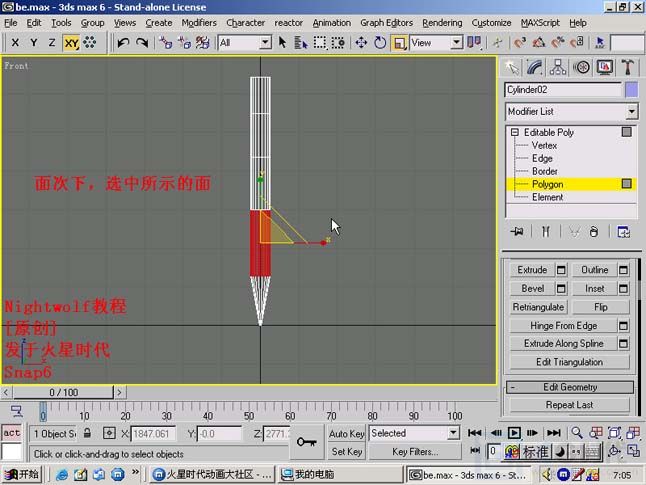The height and width of the screenshot is (485, 646).
Task: Open Extrude settings dialog box
Action: [x=561, y=270]
